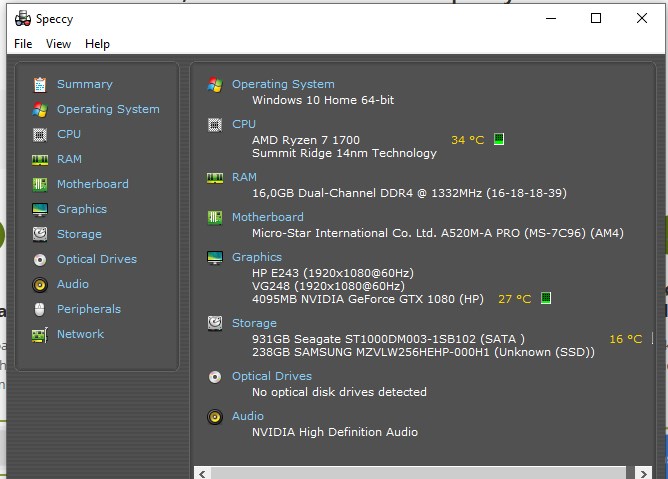
Task: Click the Windows 10 Home 64-bit text
Action: [x=322, y=100]
